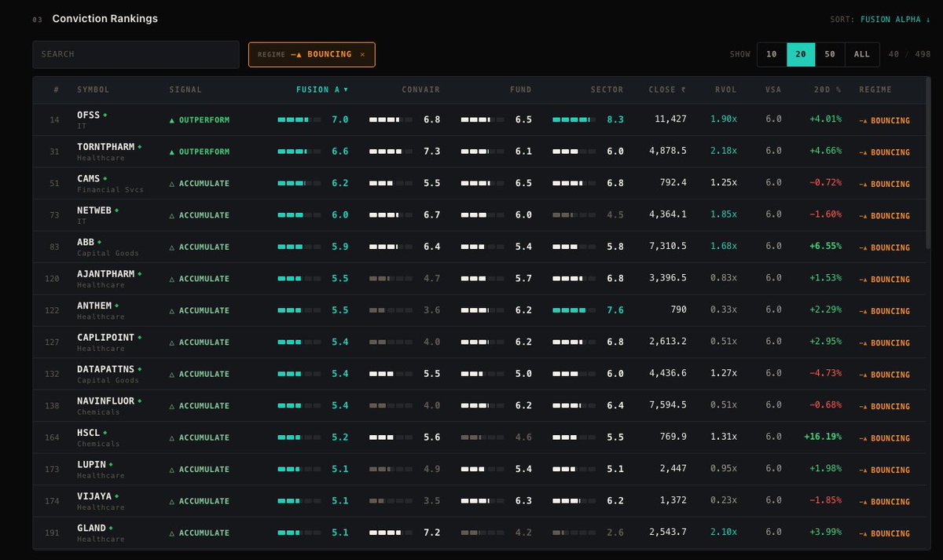Click the 11,427 close price
943x560 pixels.
click(670, 119)
